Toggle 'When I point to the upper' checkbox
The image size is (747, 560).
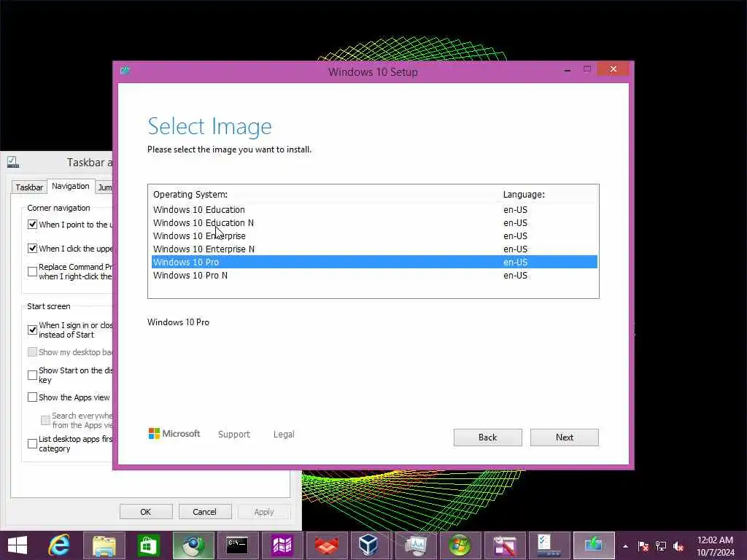click(32, 225)
